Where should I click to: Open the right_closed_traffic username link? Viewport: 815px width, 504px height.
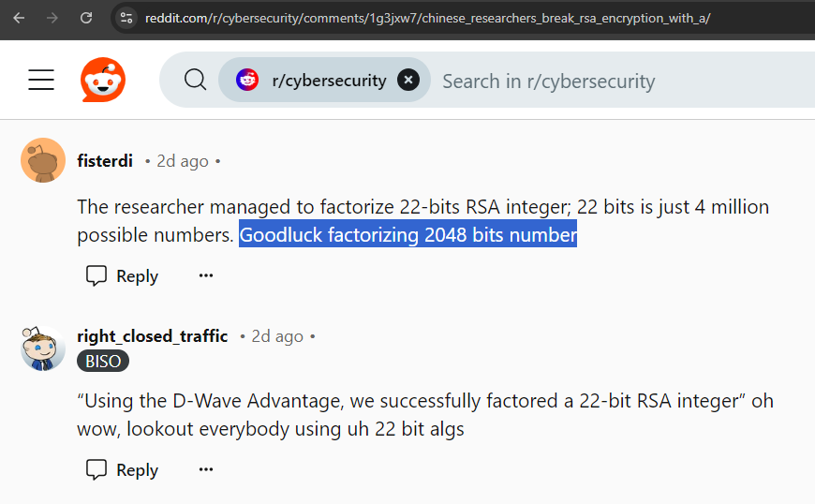pyautogui.click(x=152, y=336)
